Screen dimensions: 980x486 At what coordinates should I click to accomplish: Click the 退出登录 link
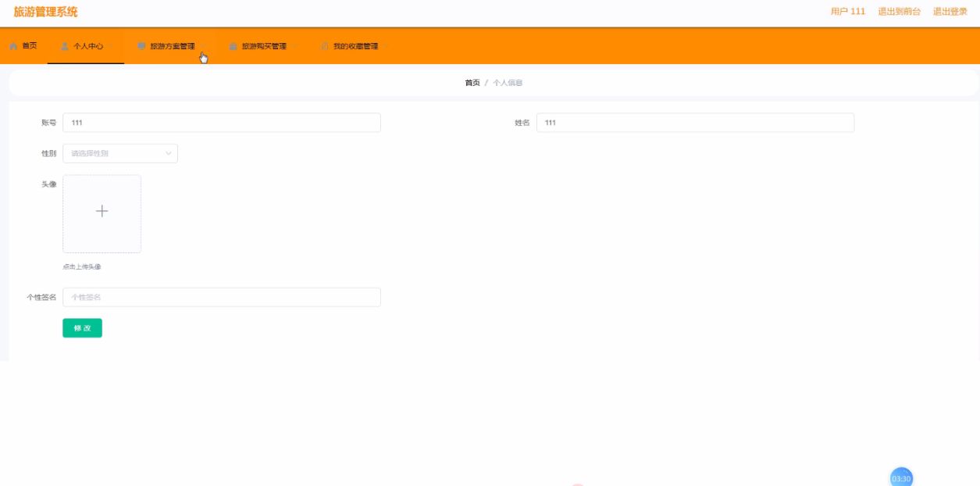coord(950,11)
